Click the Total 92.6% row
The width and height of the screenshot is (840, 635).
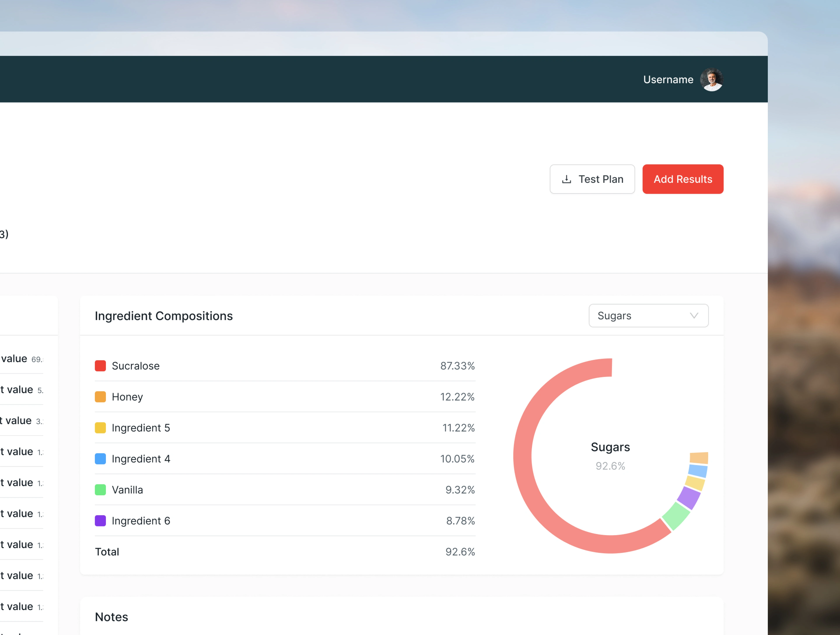pyautogui.click(x=285, y=551)
